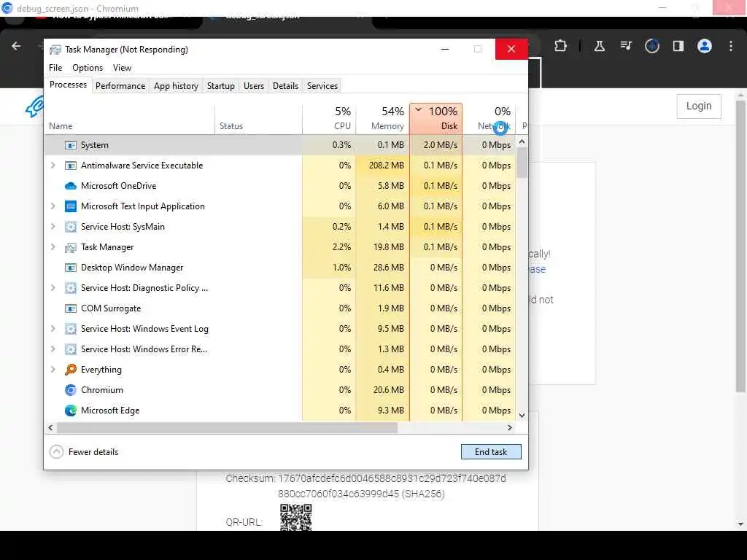Click the QR code image on webpage
Screen dimensions: 747x560
[x=296, y=517]
